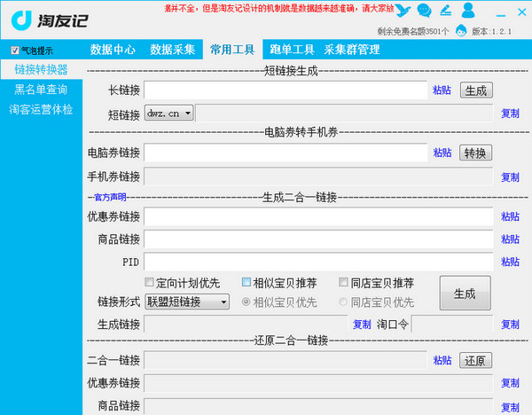Image resolution: width=532 pixels, height=415 pixels.
Task: Click the 长链接 input field
Action: pyautogui.click(x=286, y=90)
